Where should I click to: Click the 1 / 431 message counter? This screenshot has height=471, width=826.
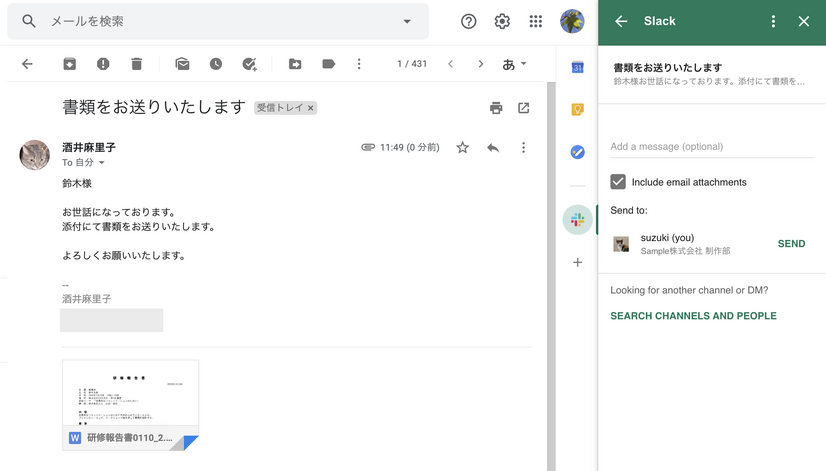(x=412, y=64)
